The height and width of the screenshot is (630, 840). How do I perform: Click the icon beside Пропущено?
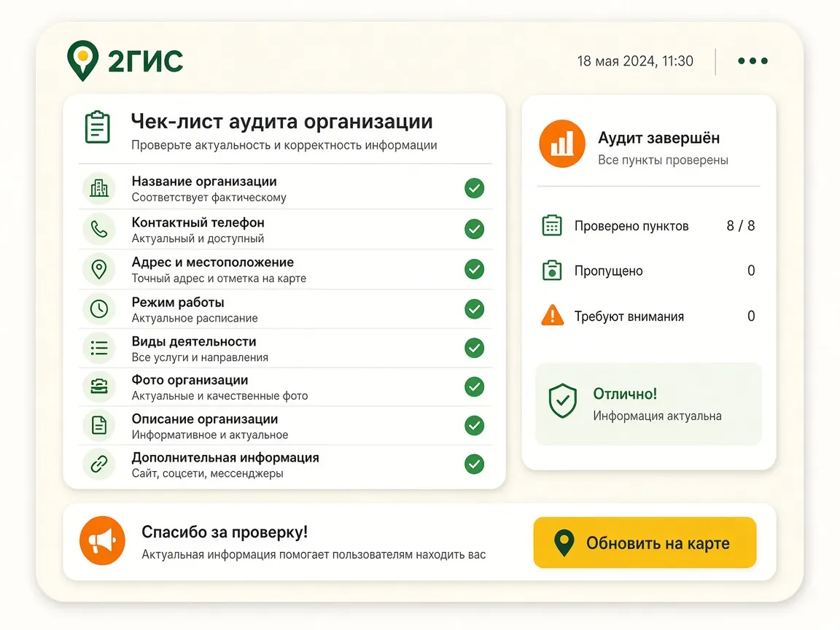(552, 271)
